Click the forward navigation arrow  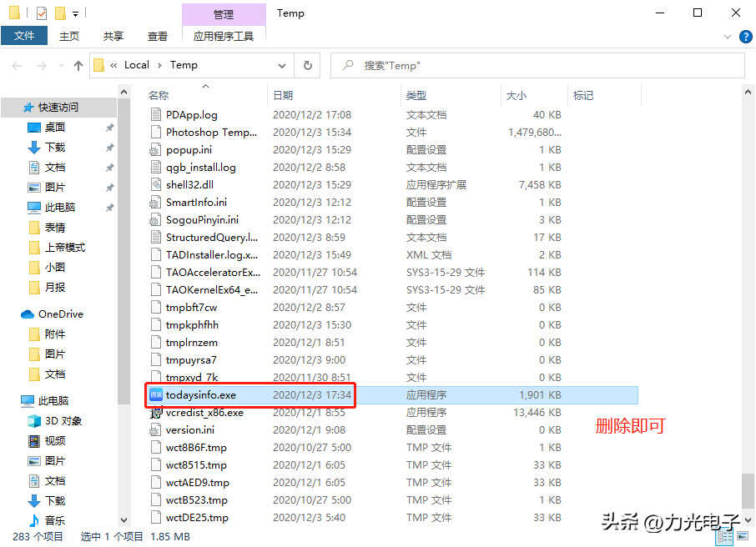pos(42,66)
